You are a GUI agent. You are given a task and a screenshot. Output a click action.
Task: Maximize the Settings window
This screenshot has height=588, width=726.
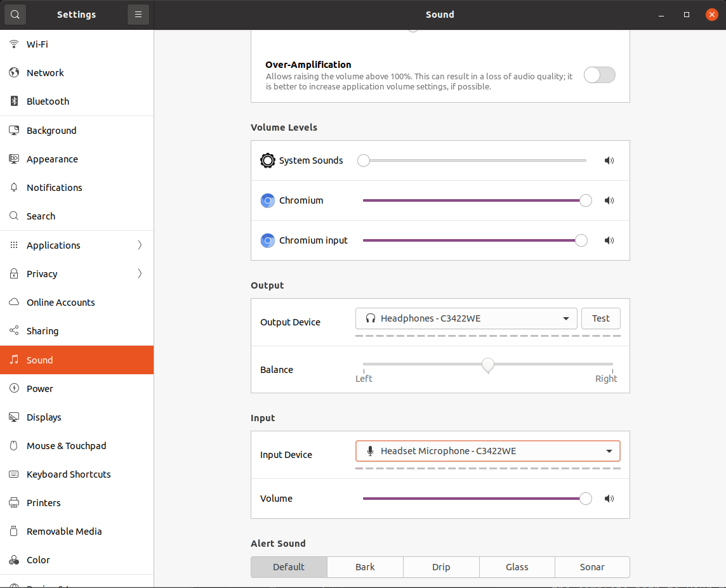click(x=687, y=15)
